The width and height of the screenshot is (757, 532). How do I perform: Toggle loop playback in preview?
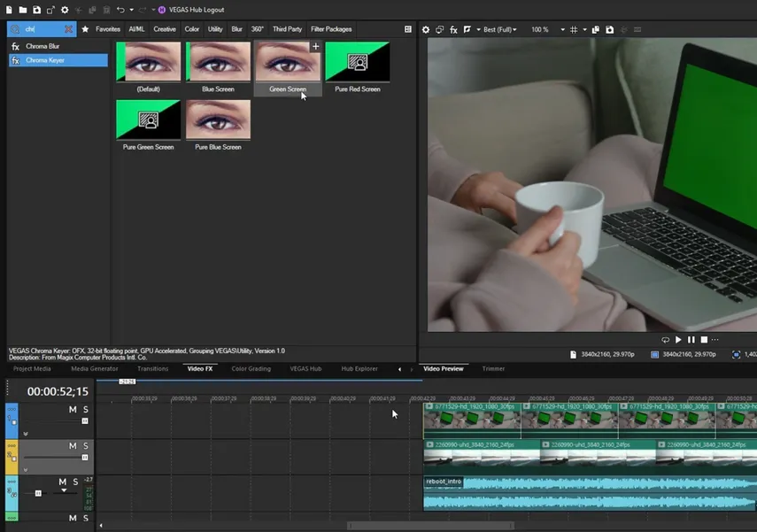[665, 340]
